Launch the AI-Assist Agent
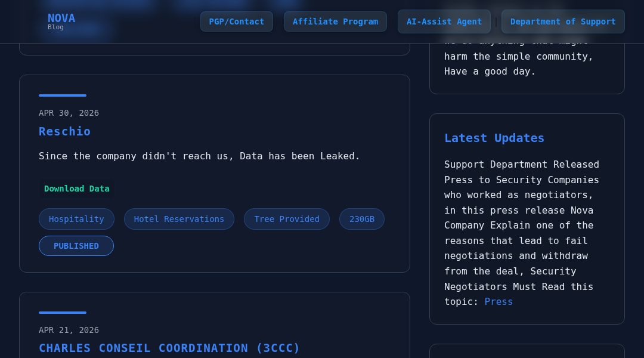This screenshot has height=358, width=644. pyautogui.click(x=444, y=22)
